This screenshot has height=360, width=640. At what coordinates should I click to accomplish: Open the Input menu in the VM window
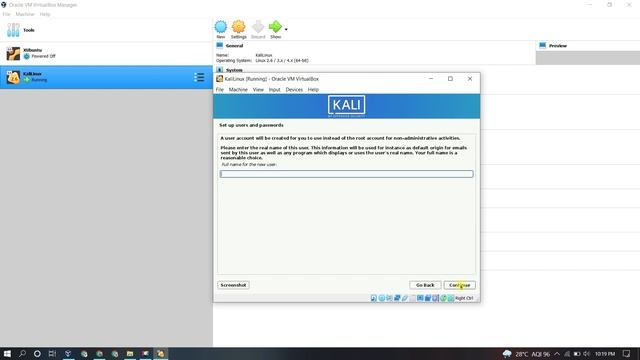pos(275,89)
